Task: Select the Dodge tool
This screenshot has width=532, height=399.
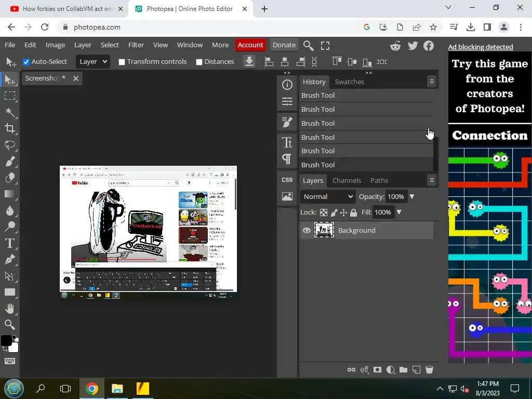Action: coord(10,227)
